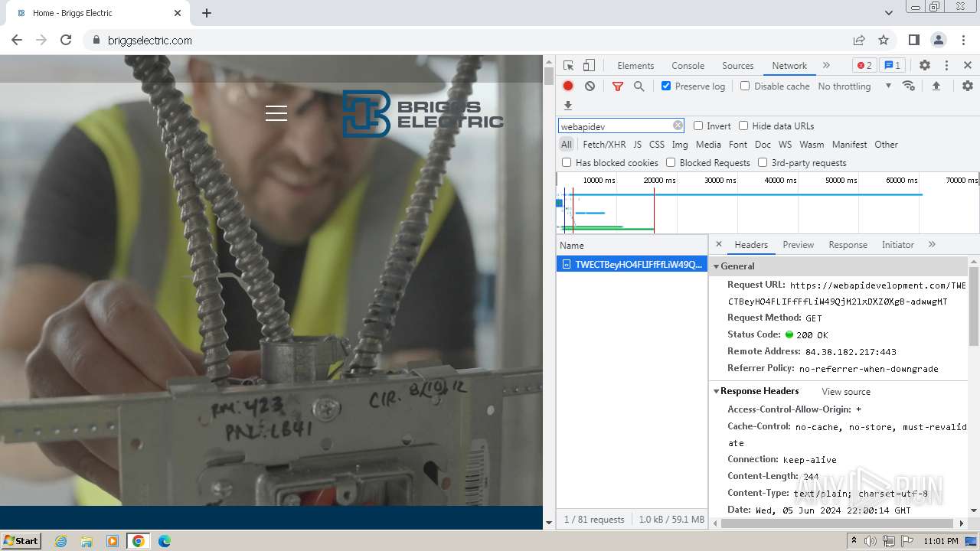980x551 pixels.
Task: Collapse the General section
Action: click(x=717, y=266)
